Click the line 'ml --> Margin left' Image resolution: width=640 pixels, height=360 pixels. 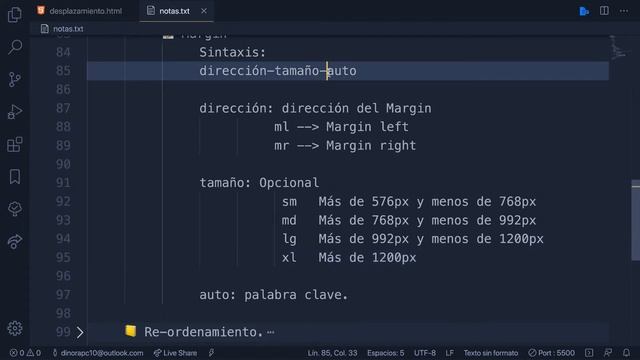[x=341, y=127]
